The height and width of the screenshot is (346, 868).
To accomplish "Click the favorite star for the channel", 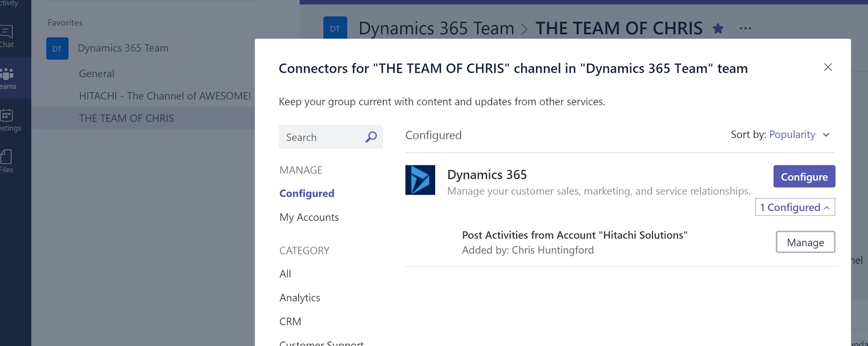I will [718, 29].
